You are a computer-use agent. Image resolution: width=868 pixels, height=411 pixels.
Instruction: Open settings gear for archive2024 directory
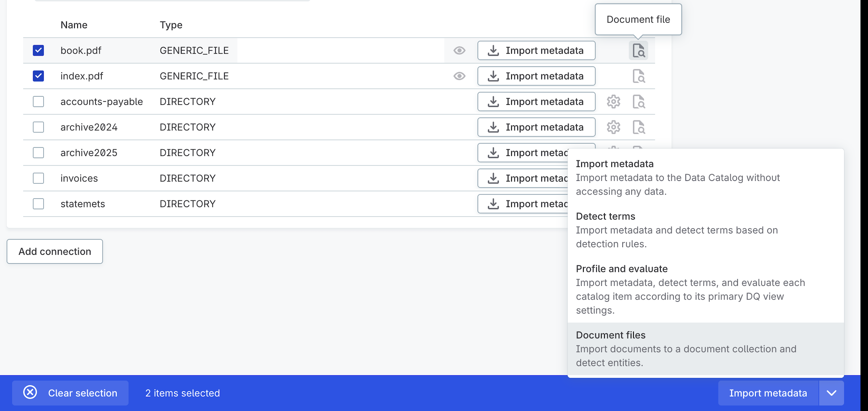tap(613, 127)
